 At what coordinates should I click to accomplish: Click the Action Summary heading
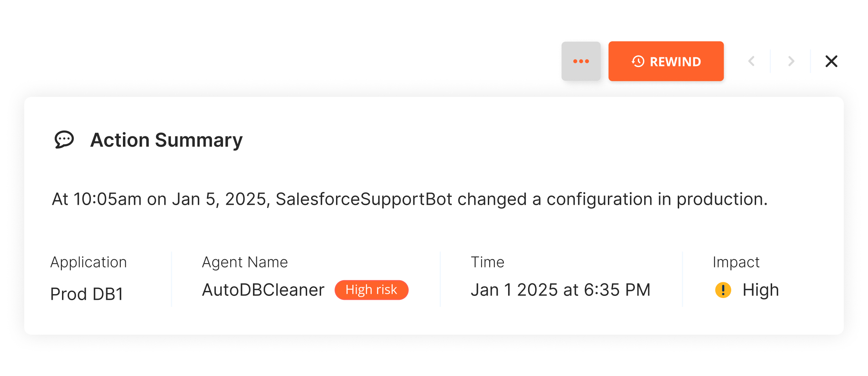(166, 140)
